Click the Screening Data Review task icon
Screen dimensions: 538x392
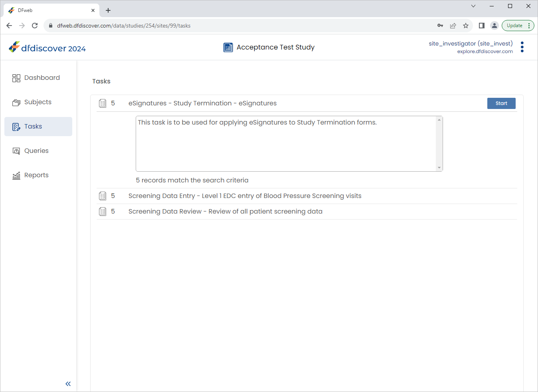[x=103, y=212]
